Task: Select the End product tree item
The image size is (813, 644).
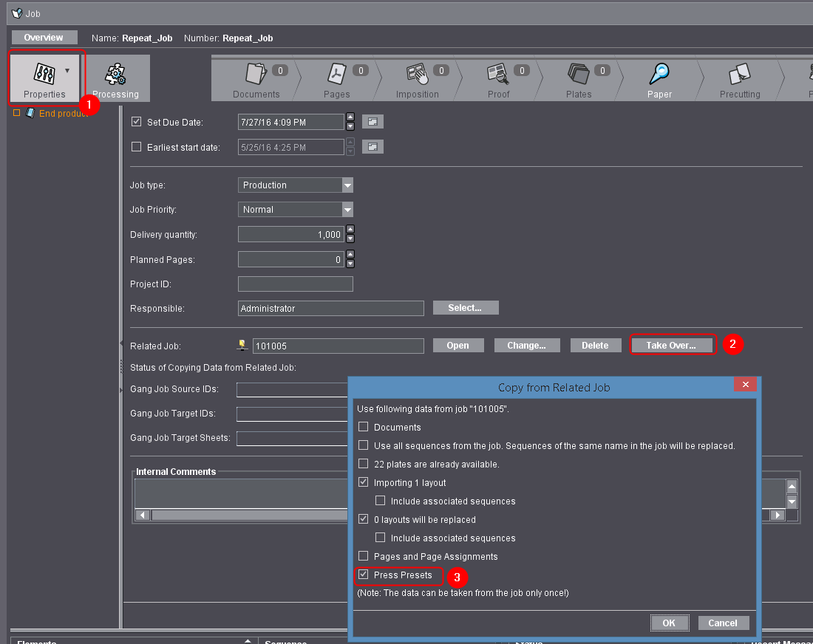Action: [x=63, y=114]
